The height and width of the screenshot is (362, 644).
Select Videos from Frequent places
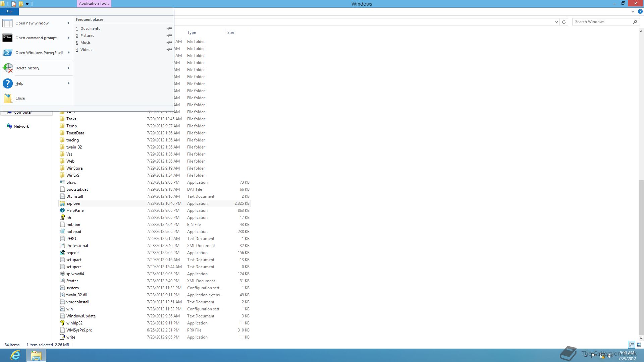[x=86, y=50]
